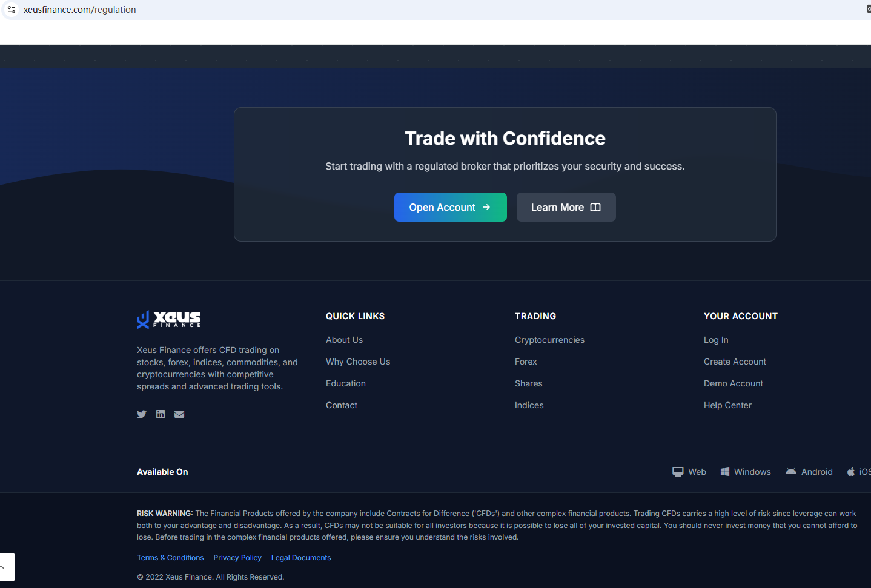Click the Log In link

tap(716, 340)
